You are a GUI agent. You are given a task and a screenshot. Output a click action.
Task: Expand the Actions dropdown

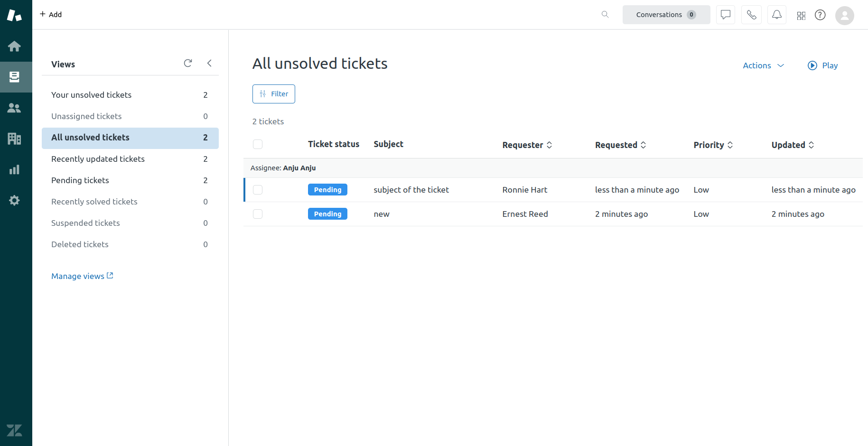tap(763, 65)
